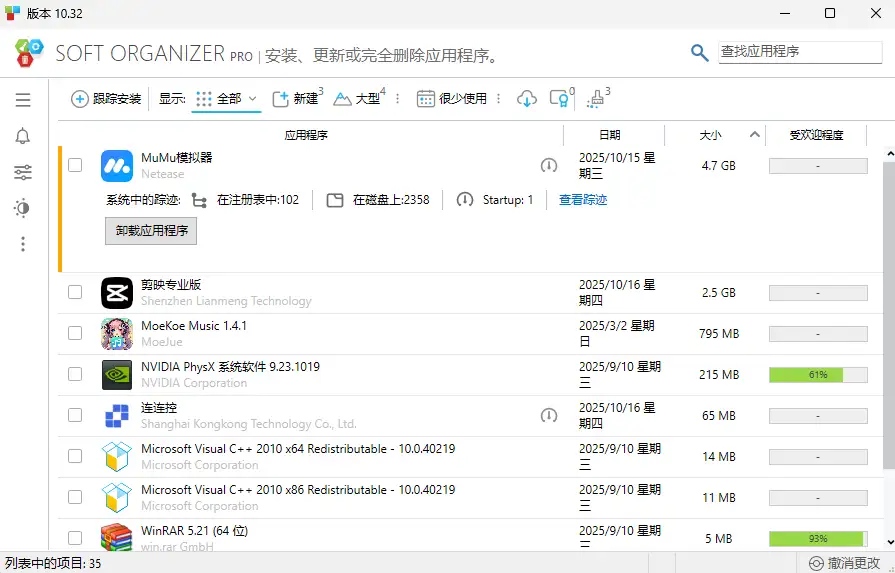Click size value 4.7 GB
The image size is (895, 573).
(719, 166)
